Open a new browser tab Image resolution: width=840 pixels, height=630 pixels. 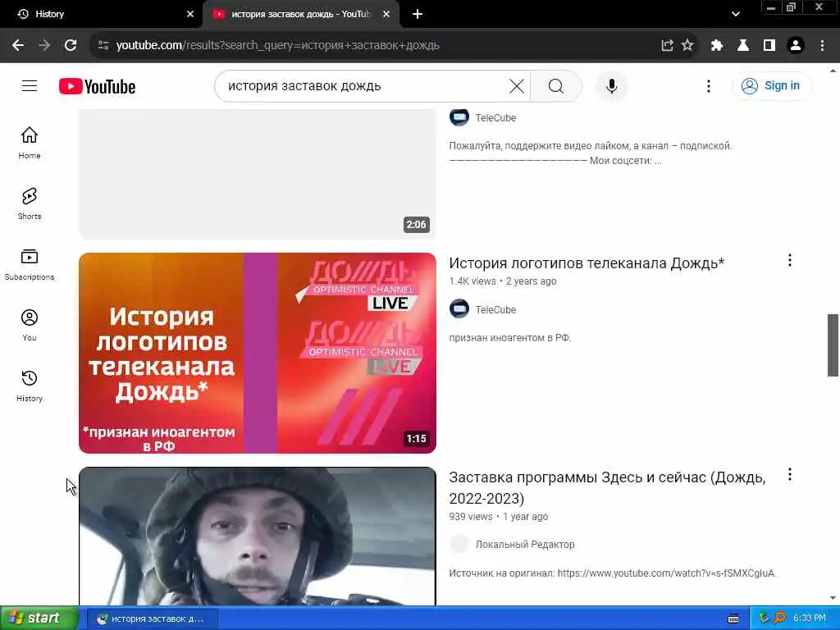pos(418,14)
